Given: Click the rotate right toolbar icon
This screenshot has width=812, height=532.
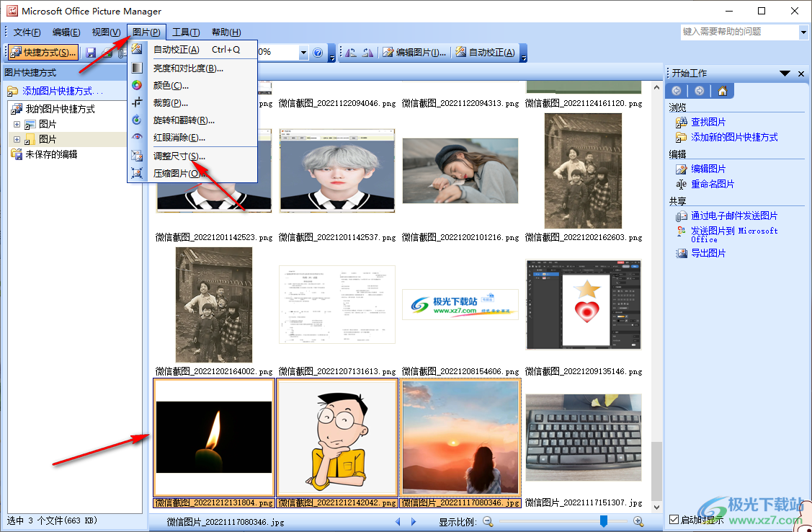Looking at the screenshot, I should tap(367, 53).
